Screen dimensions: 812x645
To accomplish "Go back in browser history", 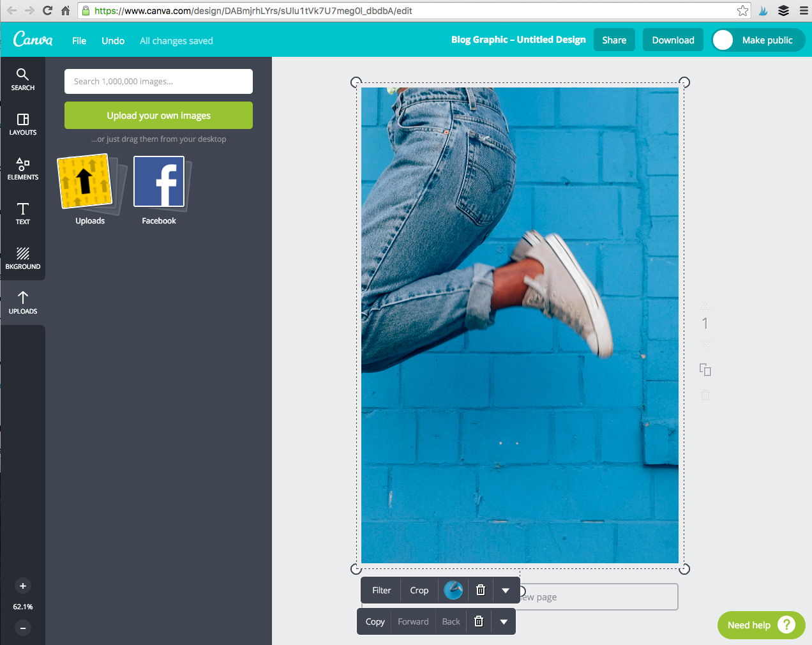I will pos(11,10).
